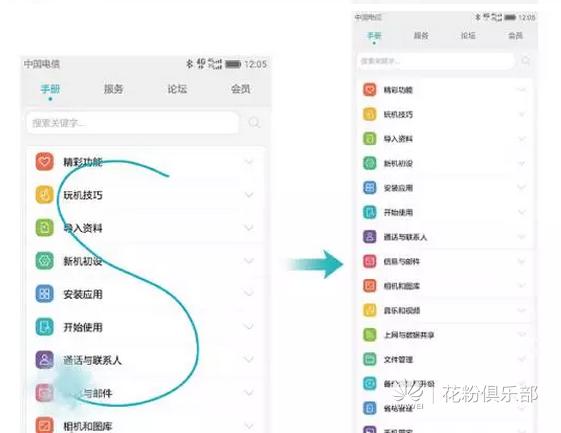Tap the orange 相机和图库 icon in the right long screenshot
Screen dimensions: 561x433
click(370, 286)
